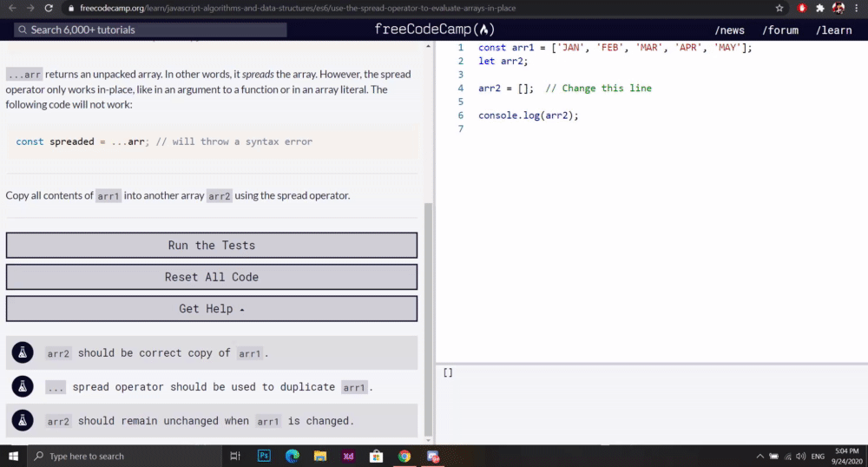This screenshot has width=868, height=467.
Task: Click the Windows 'Type here to search' box
Action: [x=124, y=456]
